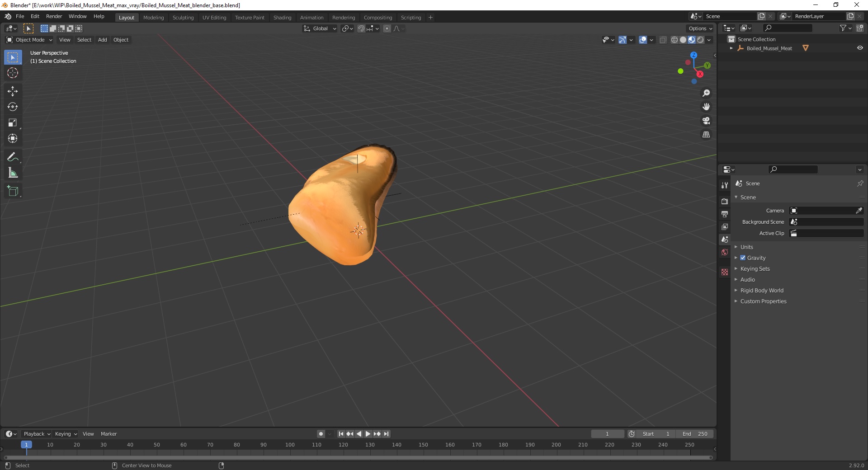
Task: Toggle auto keying record button
Action: point(321,434)
